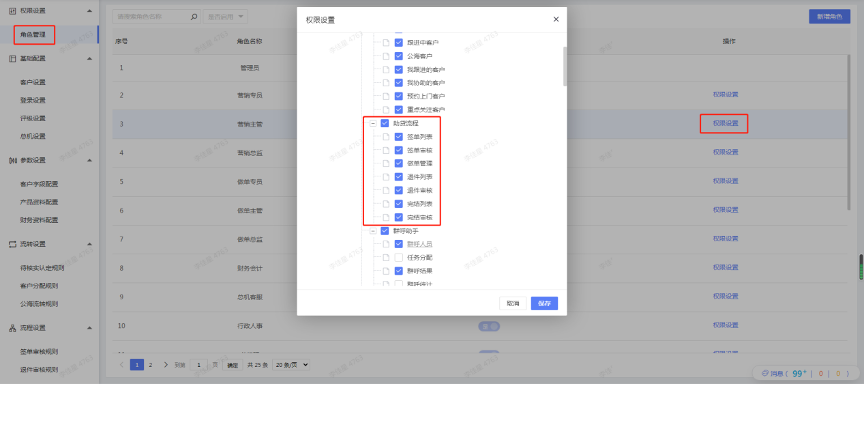864x422 pixels.
Task: Open 签单审核规则 in the sidebar
Action: (39, 351)
